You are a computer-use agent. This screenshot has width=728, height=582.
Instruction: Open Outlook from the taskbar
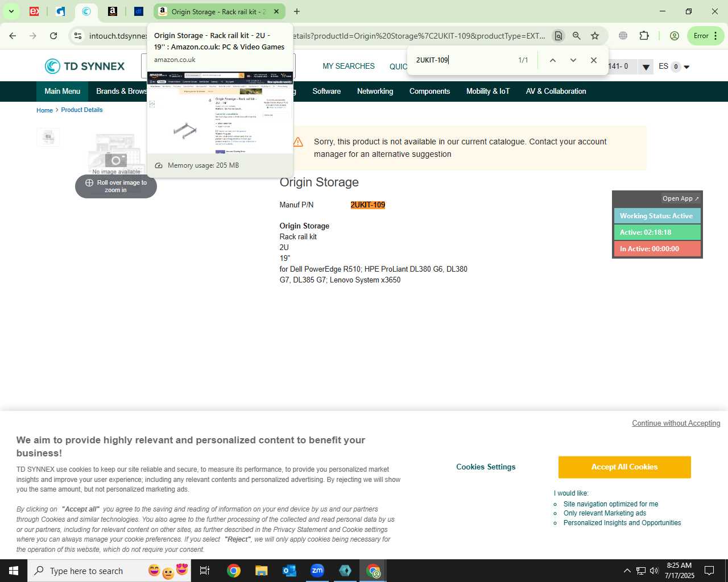coord(289,571)
